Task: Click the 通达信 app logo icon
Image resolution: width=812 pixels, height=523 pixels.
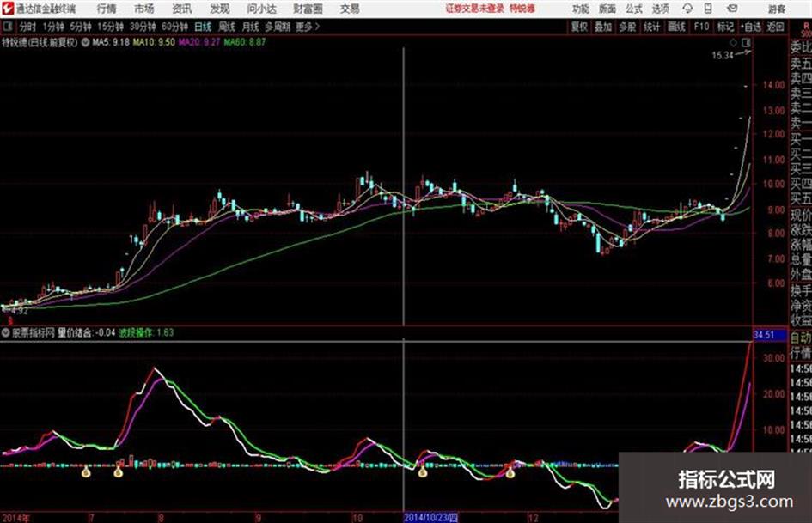Action: [7, 9]
